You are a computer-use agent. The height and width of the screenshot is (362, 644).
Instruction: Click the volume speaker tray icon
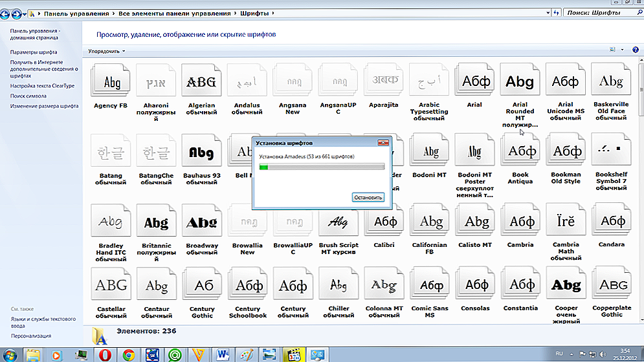[x=603, y=354]
